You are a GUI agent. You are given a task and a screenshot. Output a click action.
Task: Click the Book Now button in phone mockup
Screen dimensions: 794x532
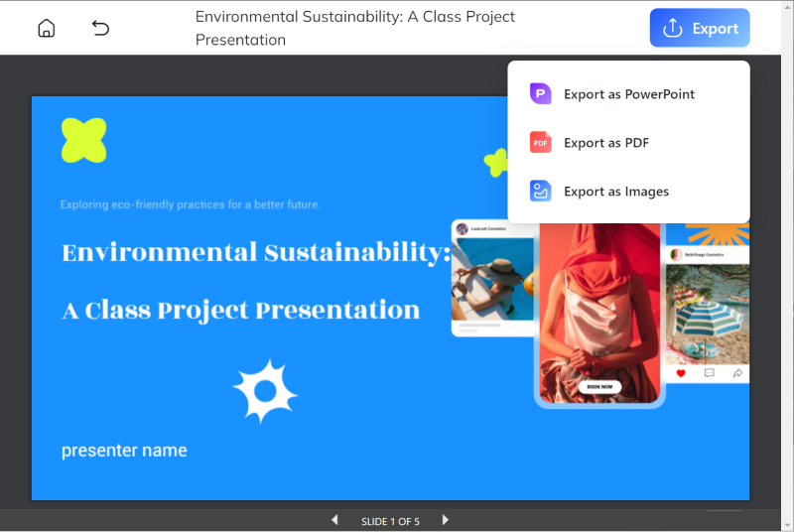click(599, 386)
